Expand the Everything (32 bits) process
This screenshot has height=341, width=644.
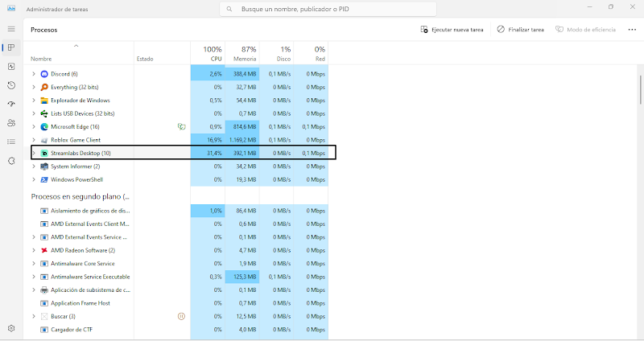tap(34, 87)
